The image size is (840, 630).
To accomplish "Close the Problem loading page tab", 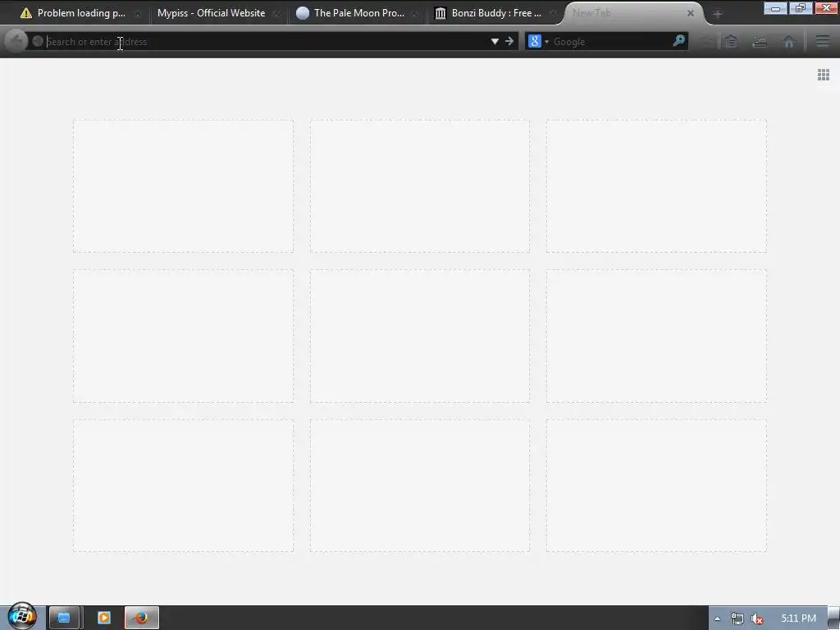I will click(138, 13).
